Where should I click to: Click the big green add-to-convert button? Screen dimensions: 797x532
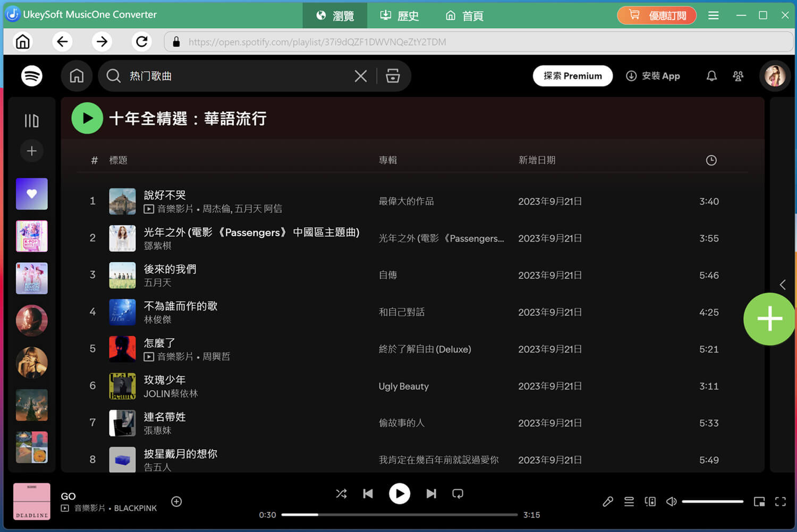click(x=769, y=319)
